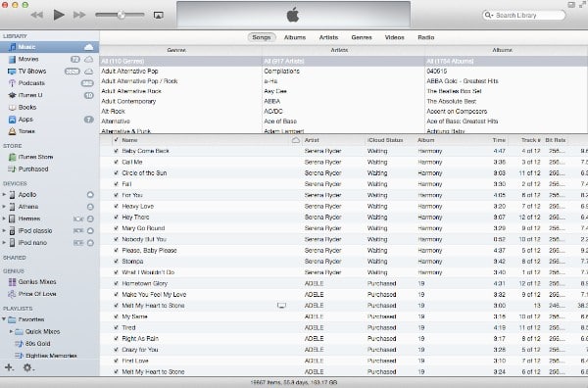
Task: Open Books library
Action: coord(27,107)
